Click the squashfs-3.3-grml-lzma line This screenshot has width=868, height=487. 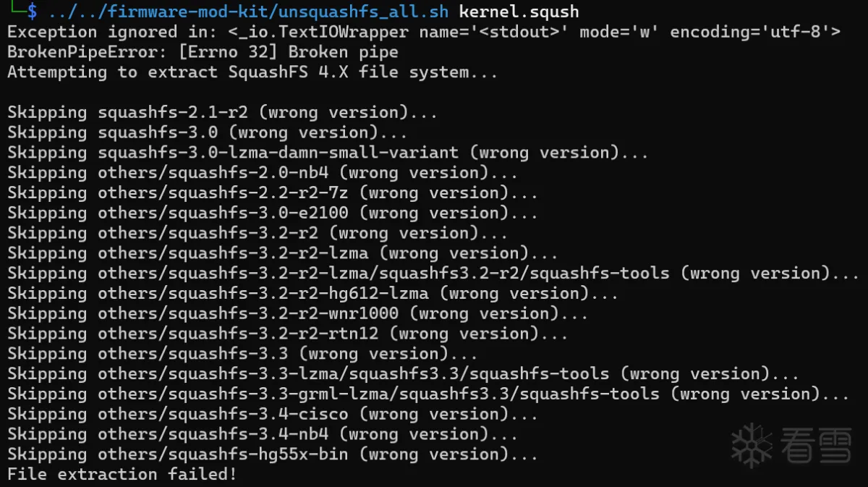[x=428, y=394]
